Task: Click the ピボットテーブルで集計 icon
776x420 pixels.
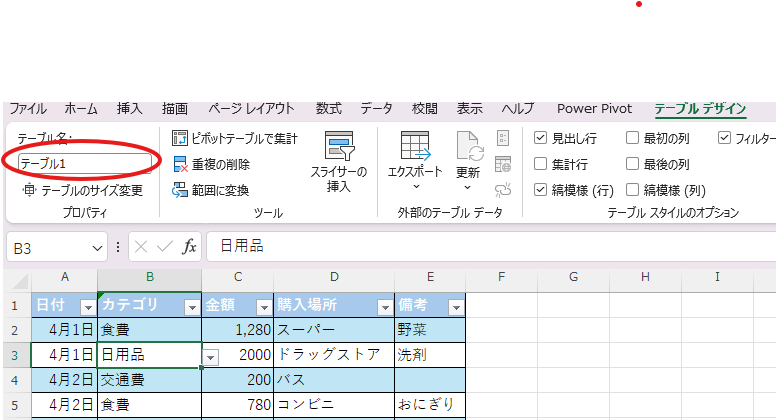Action: coord(180,138)
